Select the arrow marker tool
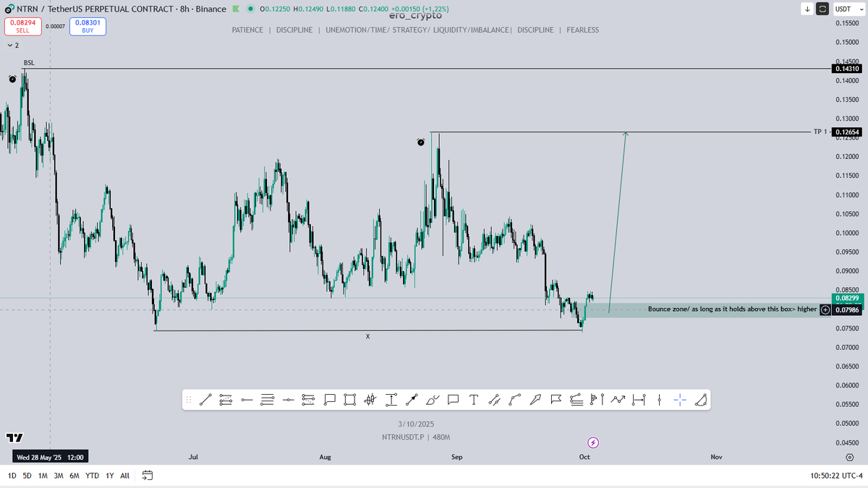 535,399
